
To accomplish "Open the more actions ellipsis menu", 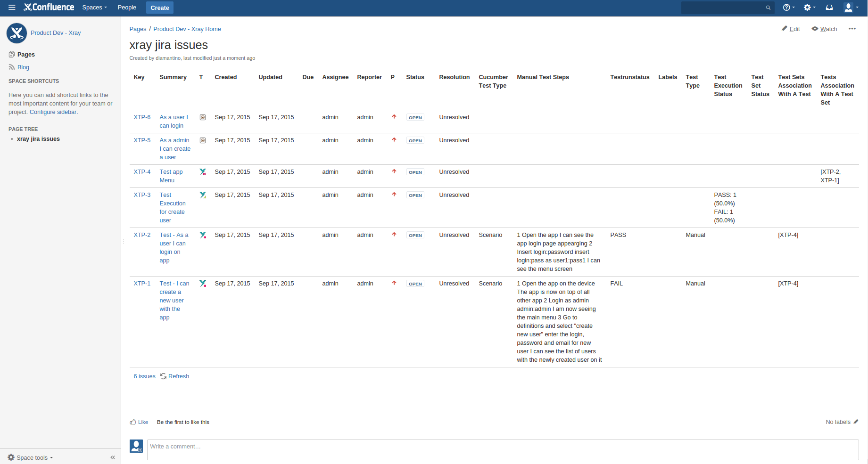I will [852, 29].
